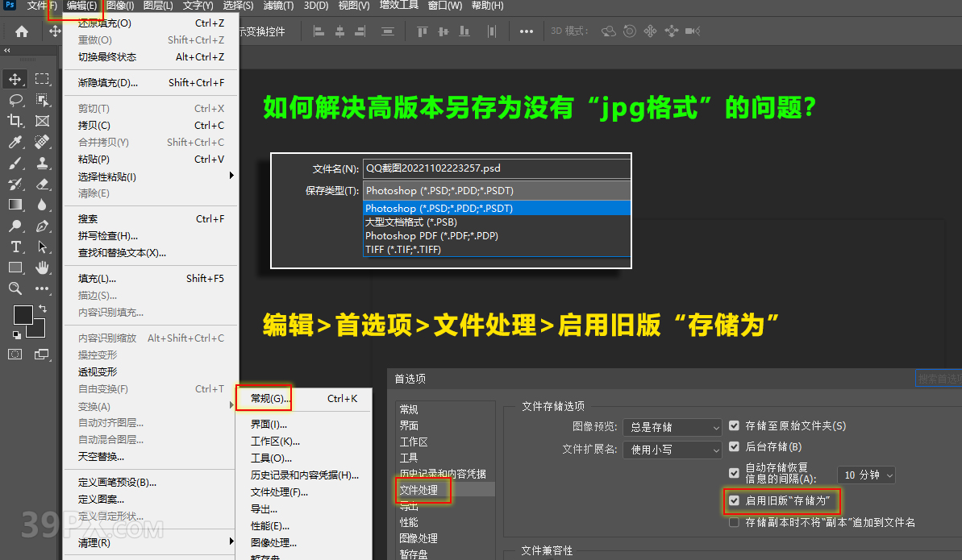This screenshot has width=962, height=560.
Task: Toggle Quick Mask mode icon
Action: pyautogui.click(x=15, y=354)
